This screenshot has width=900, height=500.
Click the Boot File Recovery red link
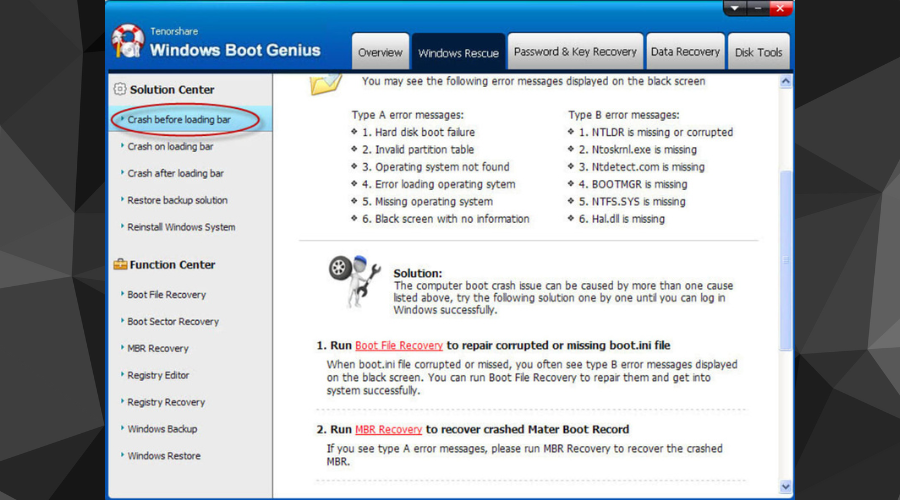[x=399, y=346]
